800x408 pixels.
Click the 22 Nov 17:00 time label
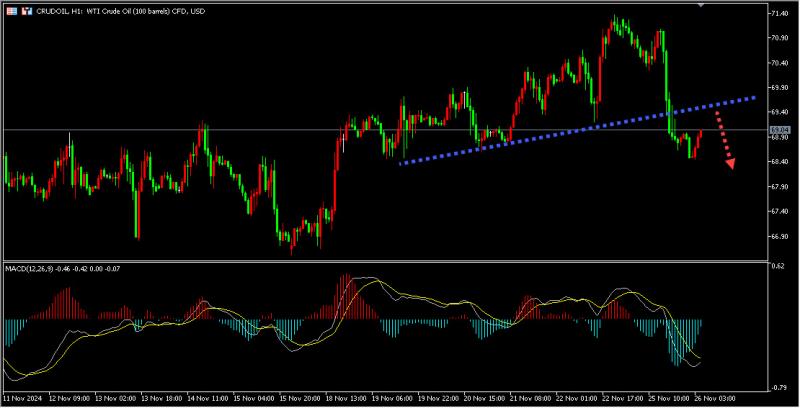622,398
